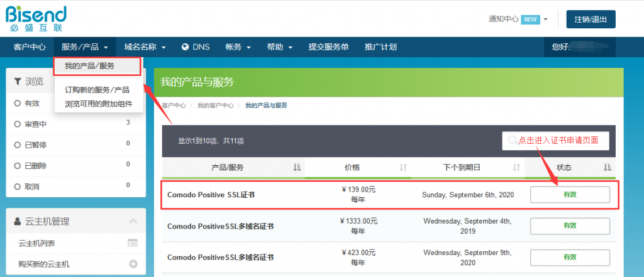Image resolution: width=644 pixels, height=277 pixels.
Task: Sort by 状态 column sort icon
Action: pos(607,168)
